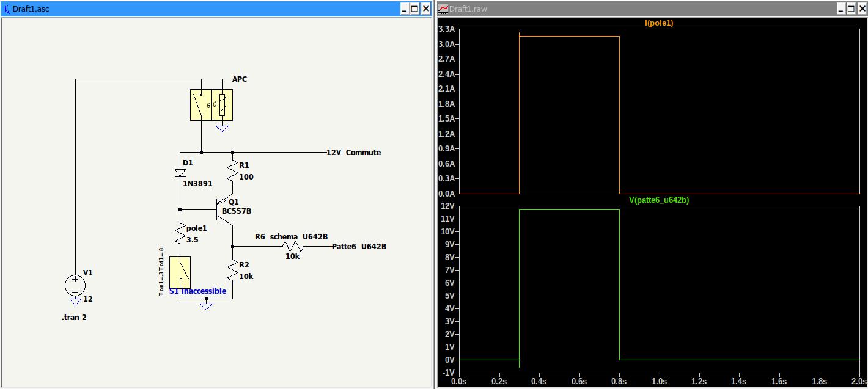The width and height of the screenshot is (868, 389).
Task: Select the .tran 2 simulation directive
Action: click(74, 318)
